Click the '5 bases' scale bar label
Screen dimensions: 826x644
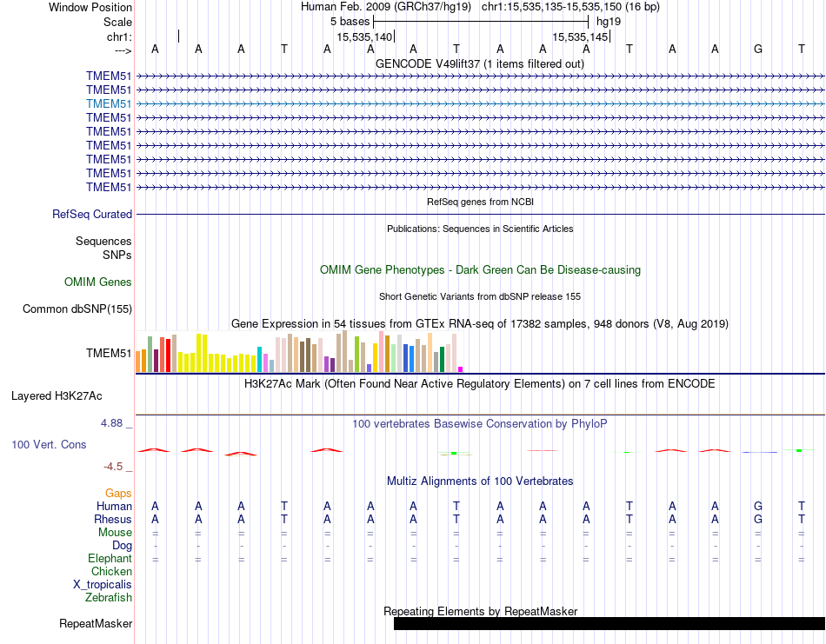pyautogui.click(x=350, y=22)
